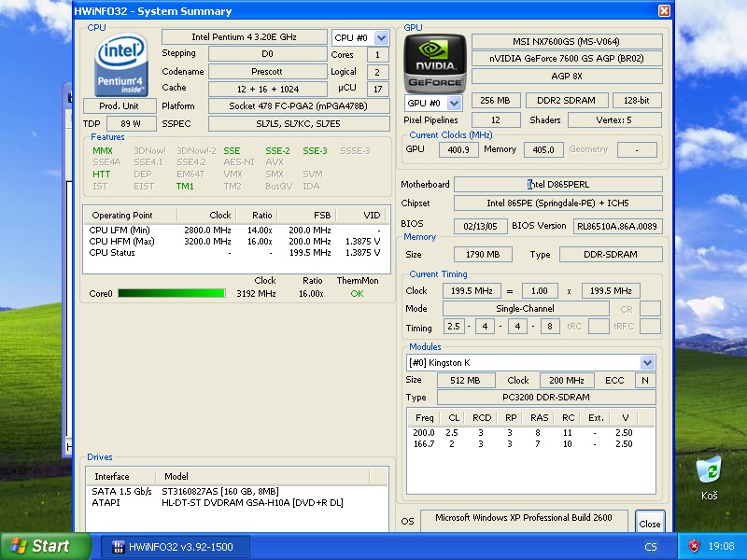Click the PC3200 DDR-SDRAM type field
This screenshot has height=560, width=747.
[x=546, y=398]
